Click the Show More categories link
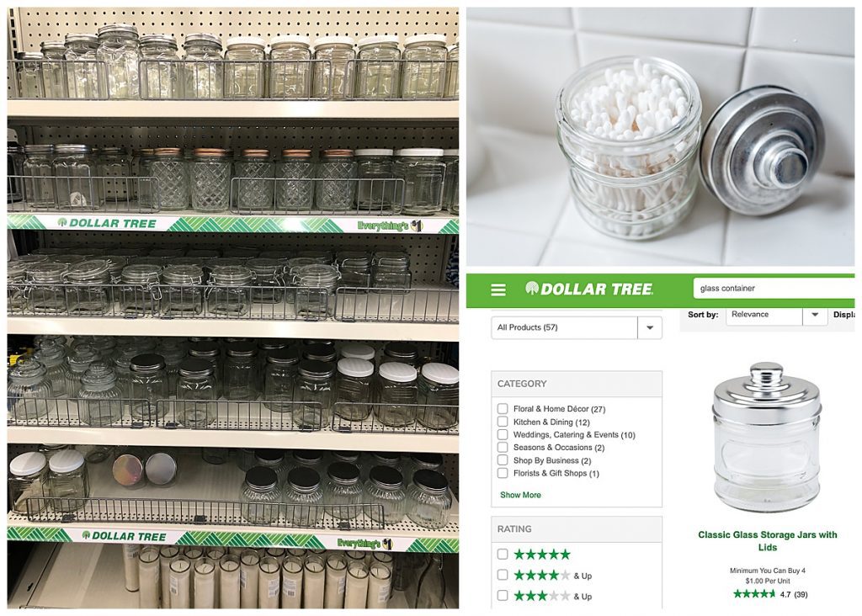862x616 pixels. (x=520, y=495)
